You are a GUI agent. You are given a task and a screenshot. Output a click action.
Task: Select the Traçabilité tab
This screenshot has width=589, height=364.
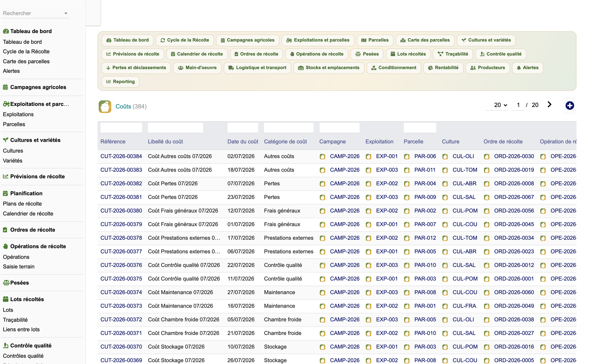[453, 54]
